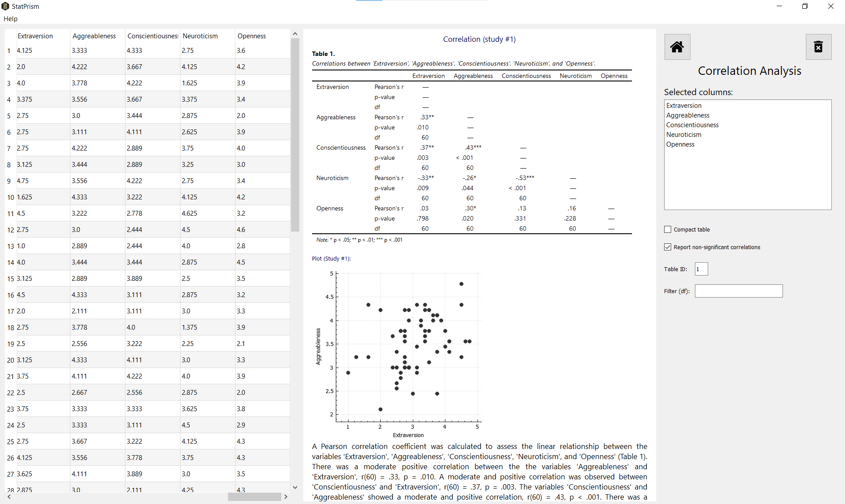The height and width of the screenshot is (504, 845).
Task: Enable the Compact table checkbox
Action: pos(668,229)
